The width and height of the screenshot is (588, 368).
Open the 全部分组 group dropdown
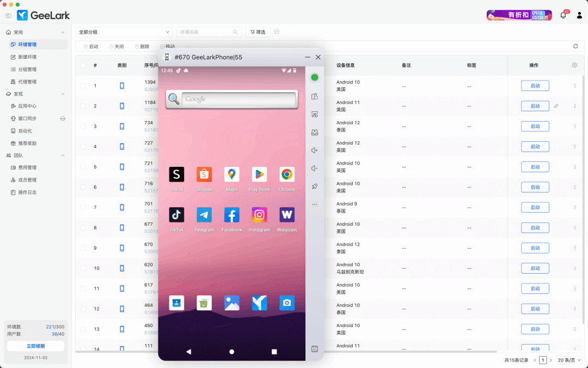124,32
